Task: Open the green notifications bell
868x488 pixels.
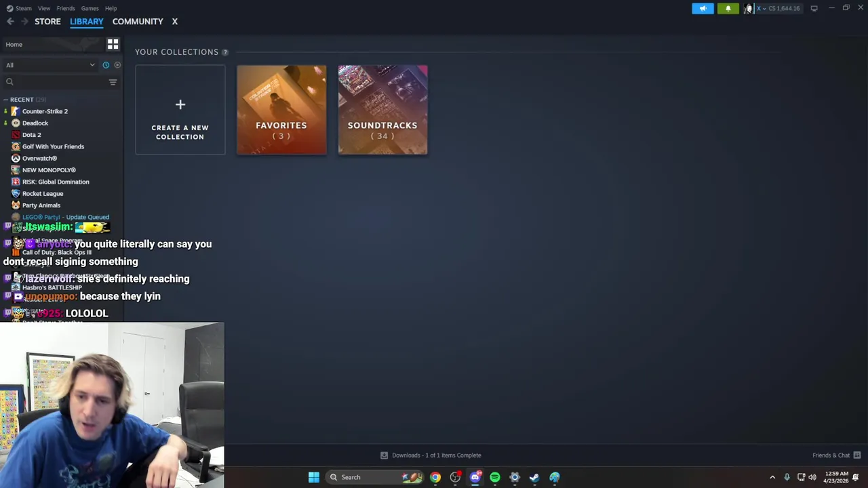Action: pyautogui.click(x=728, y=8)
